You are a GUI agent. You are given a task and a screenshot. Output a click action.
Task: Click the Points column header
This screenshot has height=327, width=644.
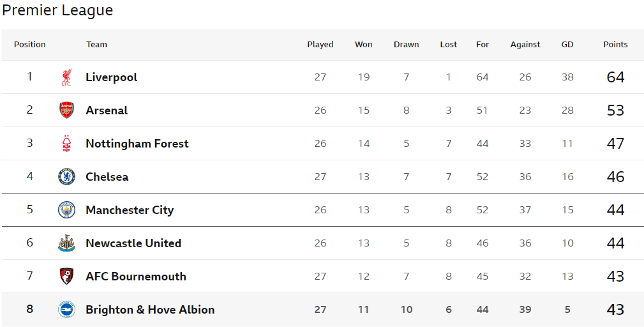(615, 44)
